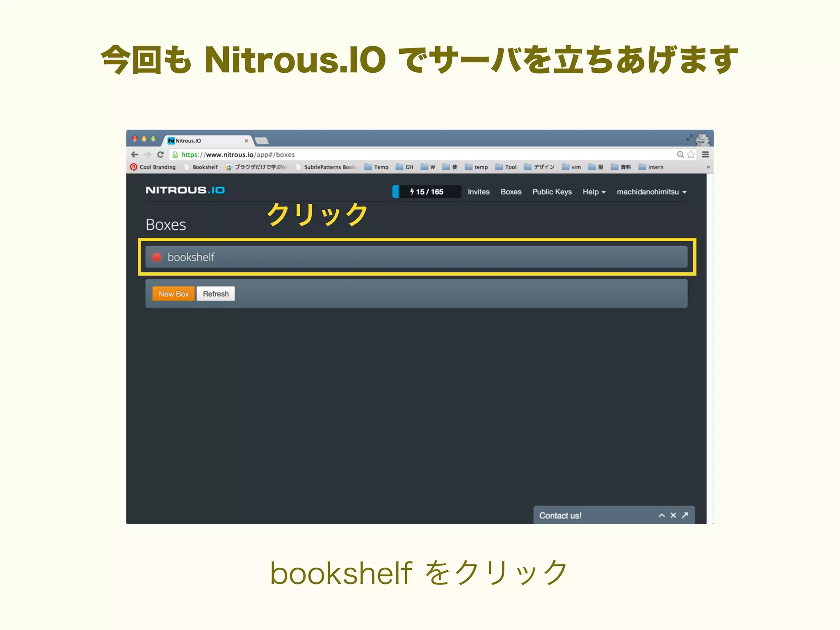840x630 pixels.
Task: Pop out Contact us panel with arrow icon
Action: pos(685,515)
